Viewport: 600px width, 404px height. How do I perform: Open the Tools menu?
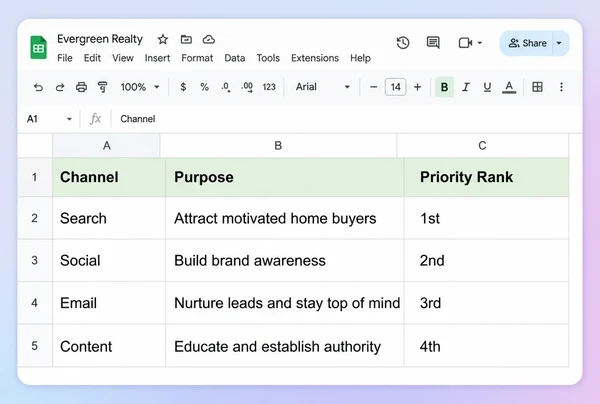tap(268, 58)
